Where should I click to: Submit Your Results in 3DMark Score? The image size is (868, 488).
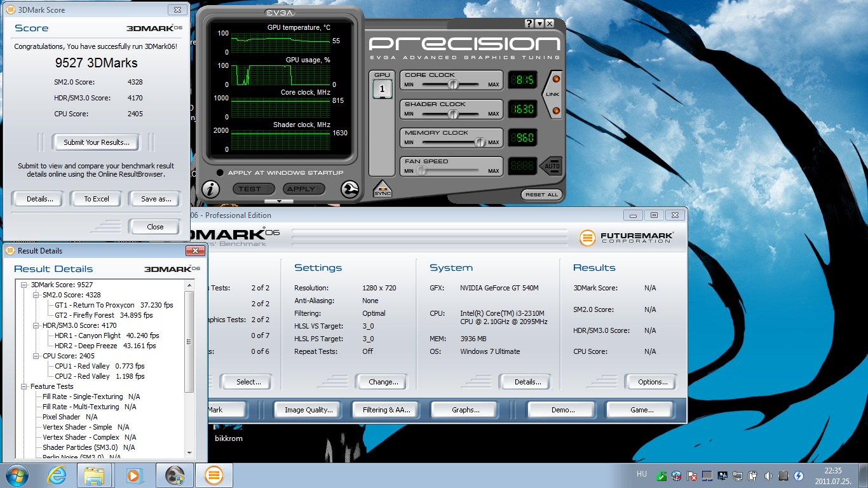(x=97, y=142)
